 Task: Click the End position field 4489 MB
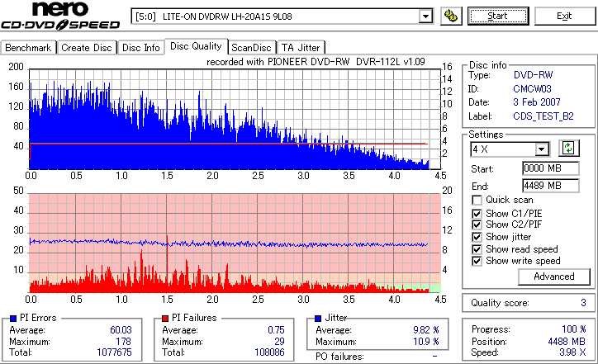click(x=550, y=186)
